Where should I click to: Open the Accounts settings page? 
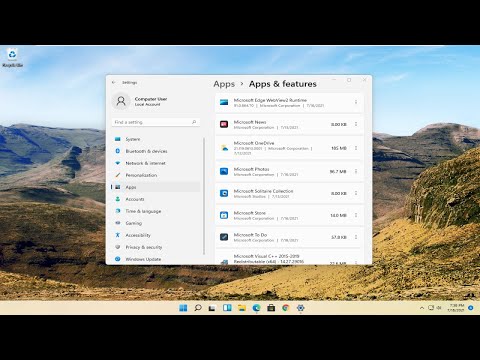(156, 199)
